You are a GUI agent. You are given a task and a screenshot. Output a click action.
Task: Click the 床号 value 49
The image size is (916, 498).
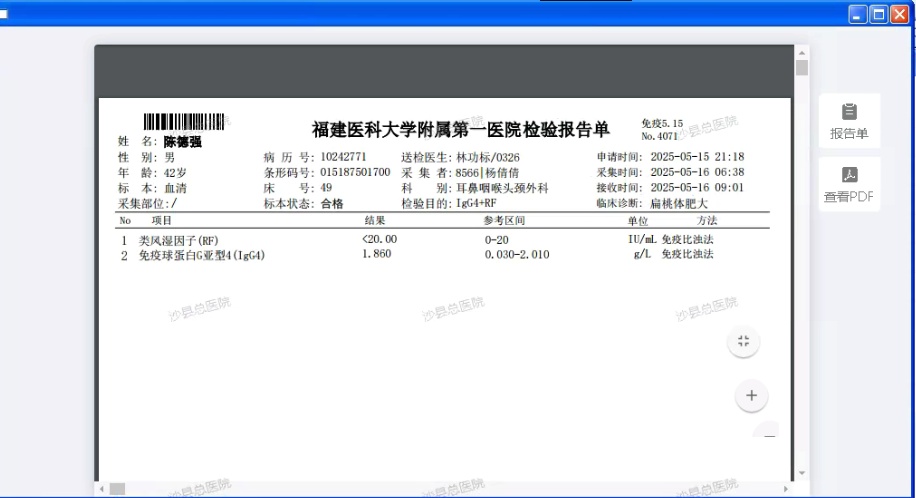pos(326,188)
